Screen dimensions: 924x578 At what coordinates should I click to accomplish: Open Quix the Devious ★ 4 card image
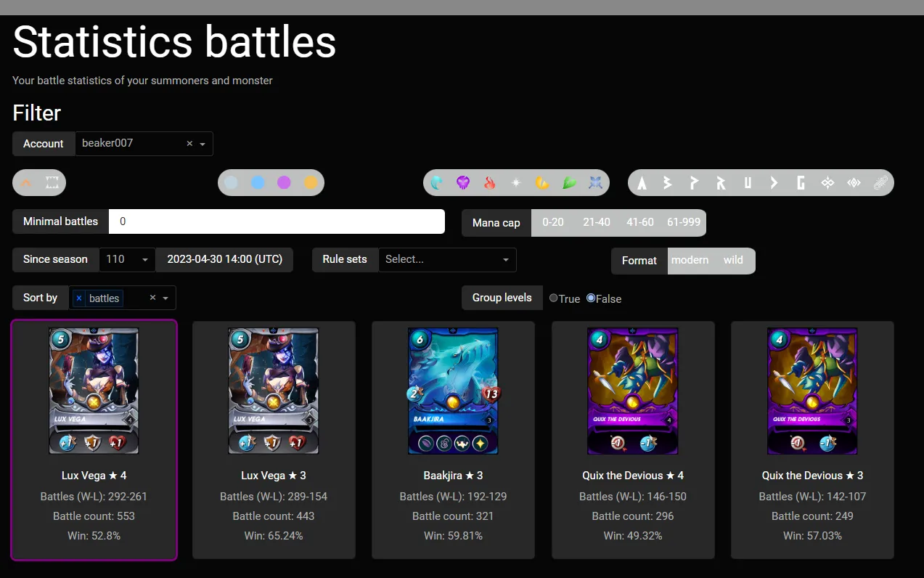pos(633,391)
